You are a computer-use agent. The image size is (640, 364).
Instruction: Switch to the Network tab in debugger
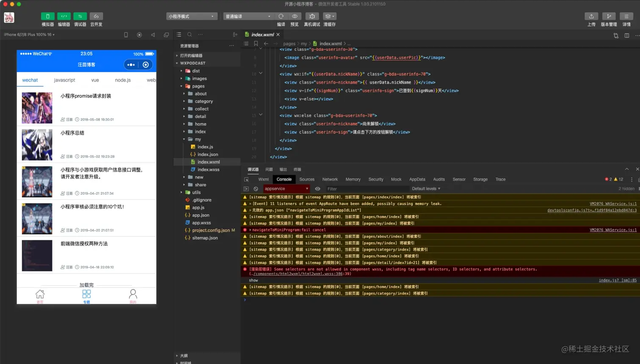coord(330,179)
